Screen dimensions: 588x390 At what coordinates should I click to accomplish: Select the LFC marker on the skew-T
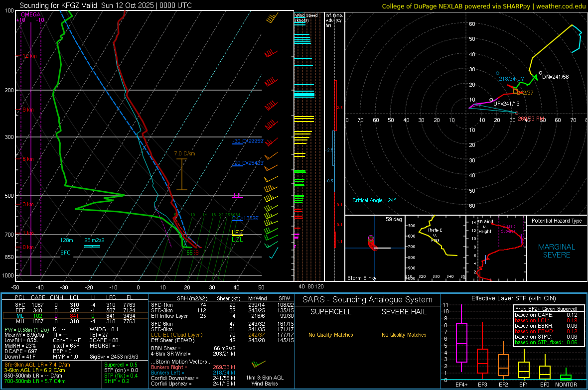237,233
